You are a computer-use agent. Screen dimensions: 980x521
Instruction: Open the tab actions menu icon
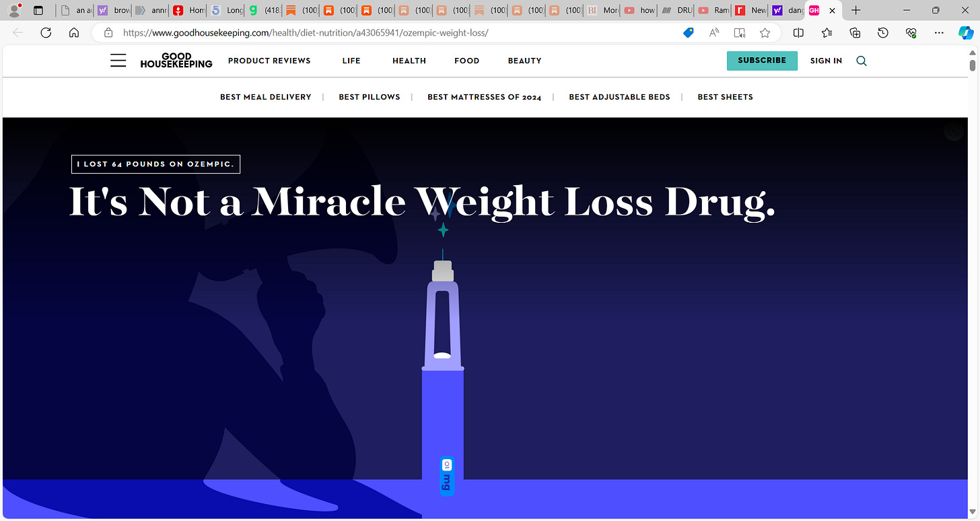point(38,10)
